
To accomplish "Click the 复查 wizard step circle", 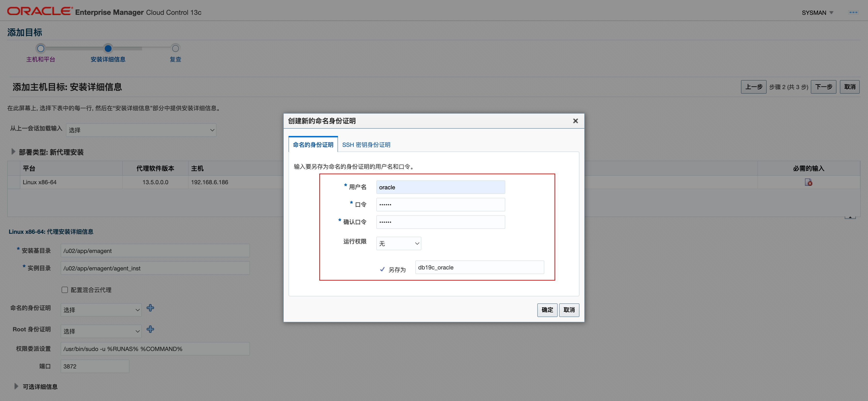I will [175, 49].
